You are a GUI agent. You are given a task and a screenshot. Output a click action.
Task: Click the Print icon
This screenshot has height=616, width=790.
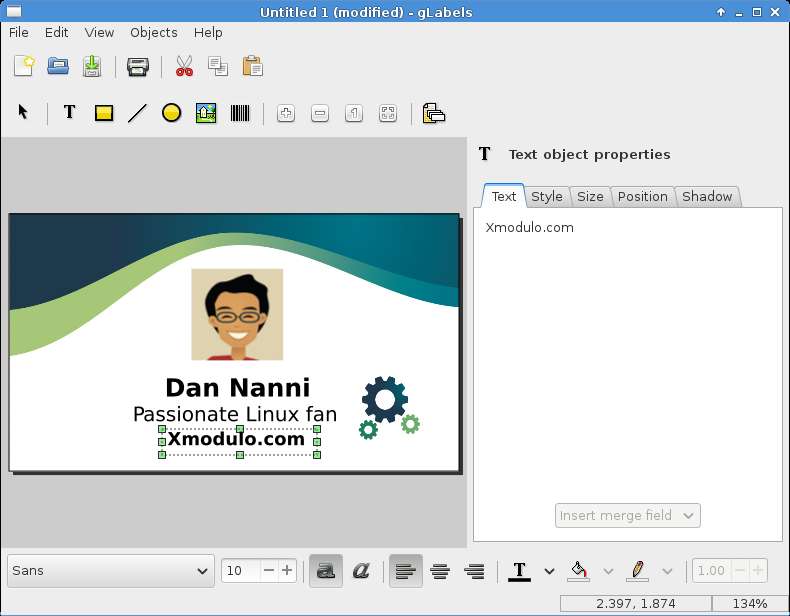138,67
